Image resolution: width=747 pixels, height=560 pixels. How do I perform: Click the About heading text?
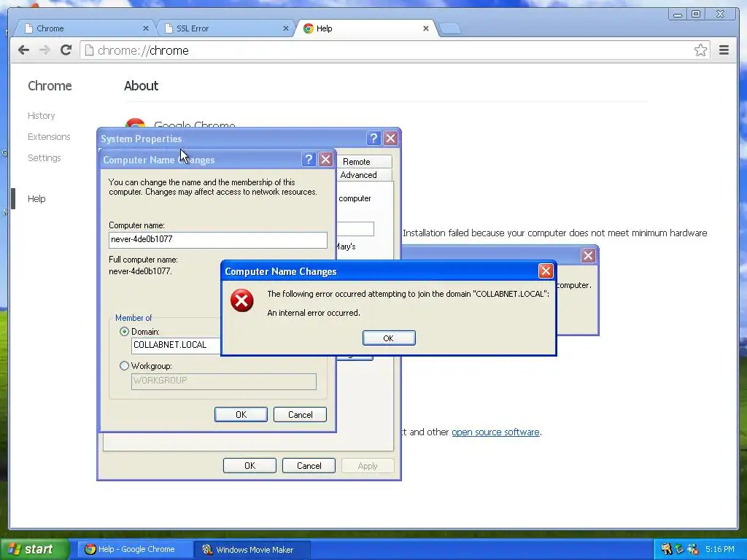click(141, 86)
